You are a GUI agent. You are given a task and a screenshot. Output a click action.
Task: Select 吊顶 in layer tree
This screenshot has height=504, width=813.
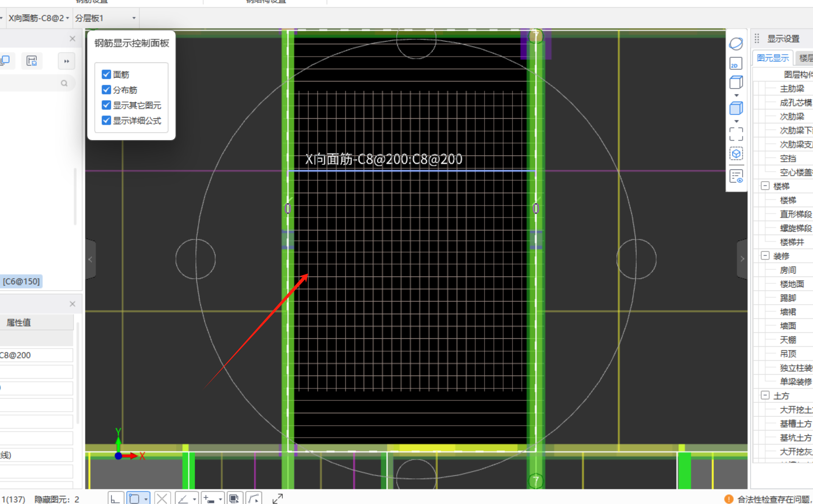pyautogui.click(x=788, y=354)
